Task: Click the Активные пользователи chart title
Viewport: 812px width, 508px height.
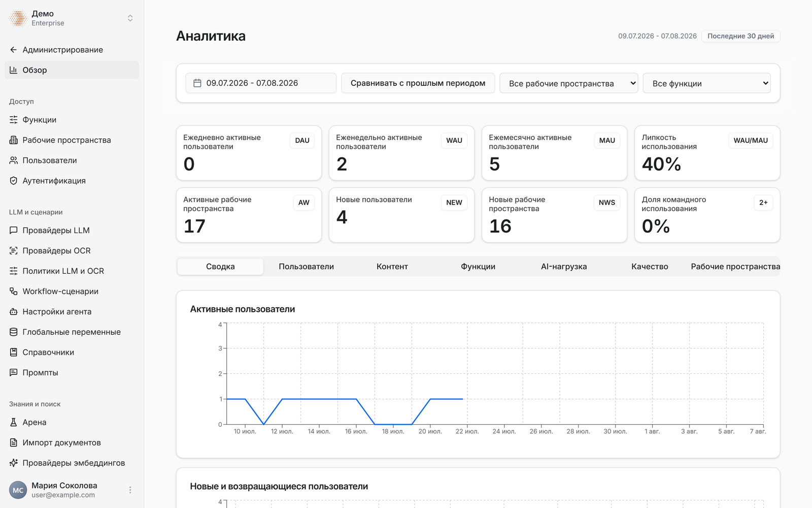Action: click(243, 309)
